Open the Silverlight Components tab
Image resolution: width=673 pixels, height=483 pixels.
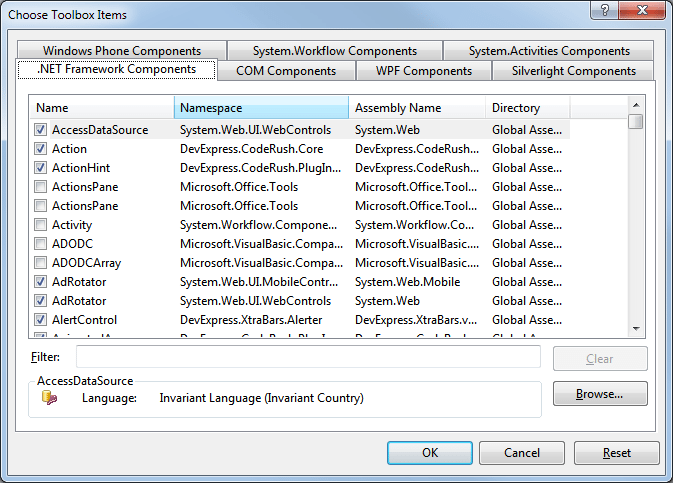[573, 70]
